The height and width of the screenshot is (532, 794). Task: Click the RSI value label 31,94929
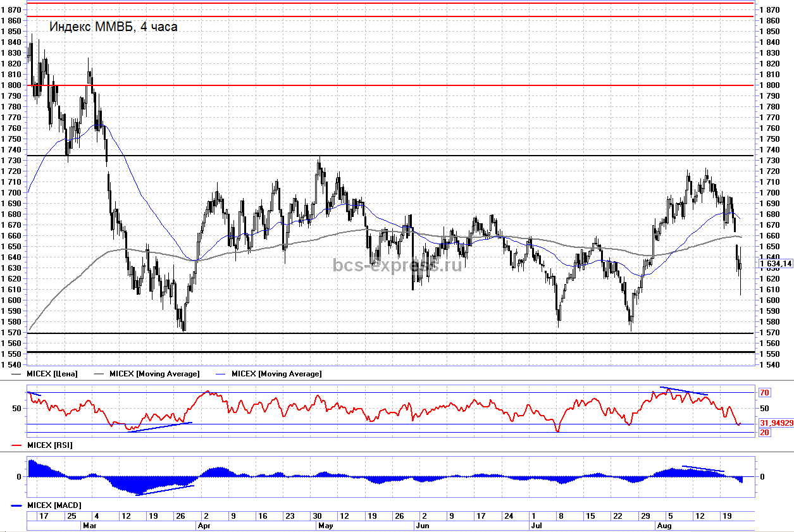pos(776,423)
